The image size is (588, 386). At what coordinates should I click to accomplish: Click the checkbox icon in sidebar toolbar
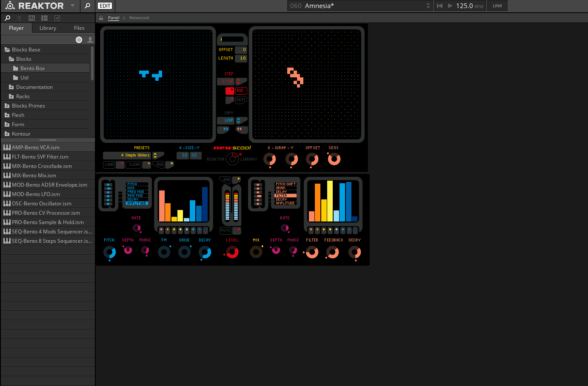pos(57,18)
